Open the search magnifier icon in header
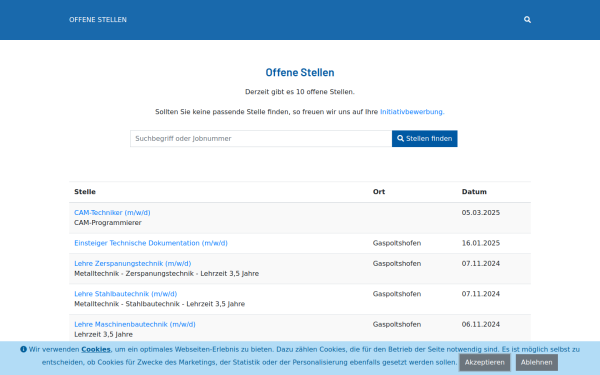600x375 pixels. (x=527, y=20)
